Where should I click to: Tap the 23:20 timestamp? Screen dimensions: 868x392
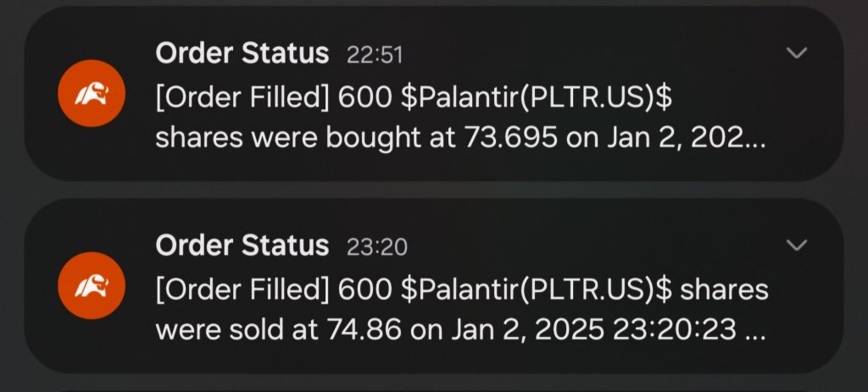[376, 247]
